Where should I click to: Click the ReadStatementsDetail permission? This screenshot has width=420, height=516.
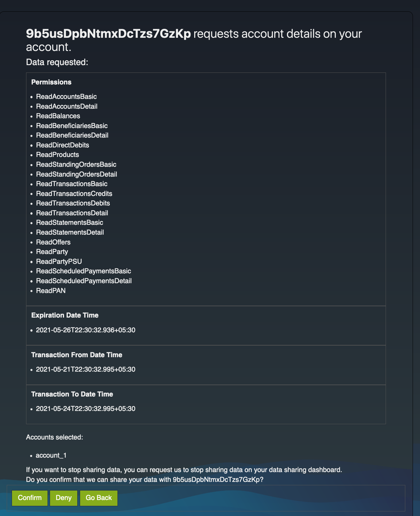point(70,233)
